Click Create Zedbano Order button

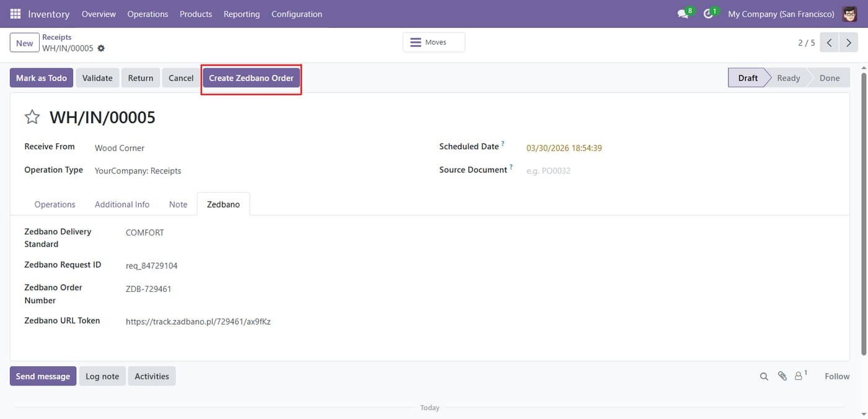coord(251,78)
